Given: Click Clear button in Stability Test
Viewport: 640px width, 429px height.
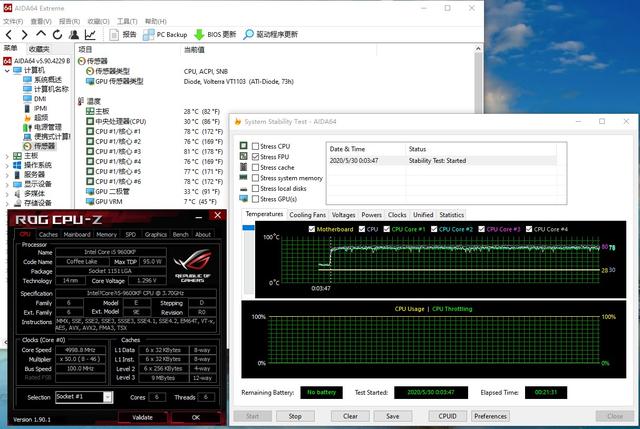Looking at the screenshot, I should (x=350, y=416).
